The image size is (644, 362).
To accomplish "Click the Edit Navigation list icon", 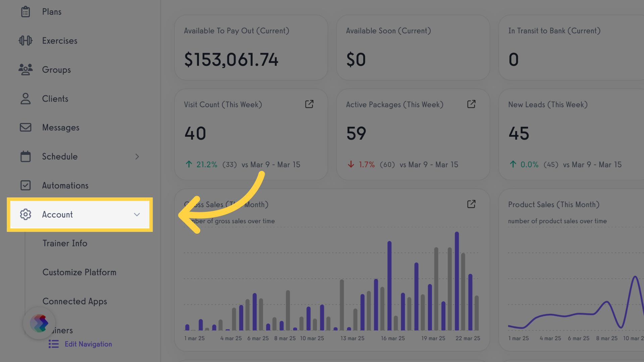I will pos(54,344).
